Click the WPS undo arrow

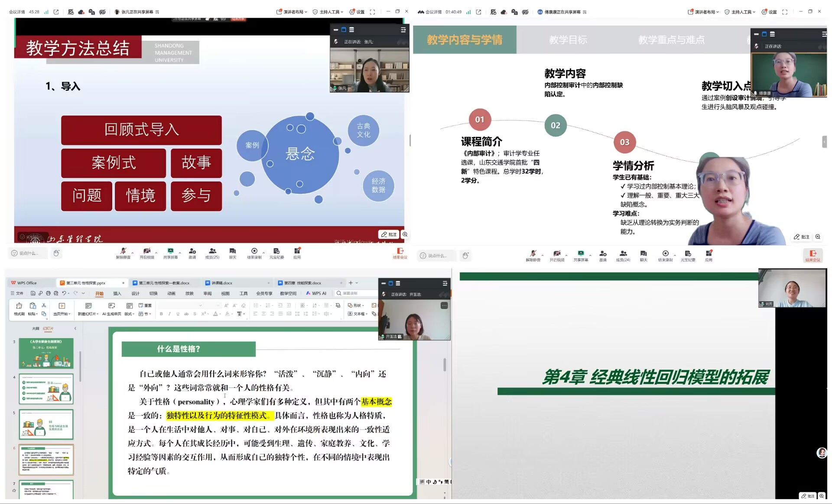click(64, 293)
